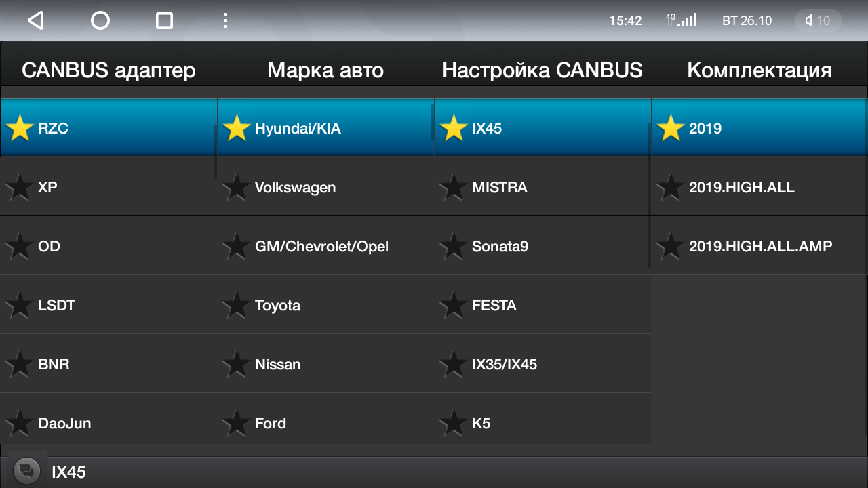Star the MISTRA model entry

click(454, 187)
